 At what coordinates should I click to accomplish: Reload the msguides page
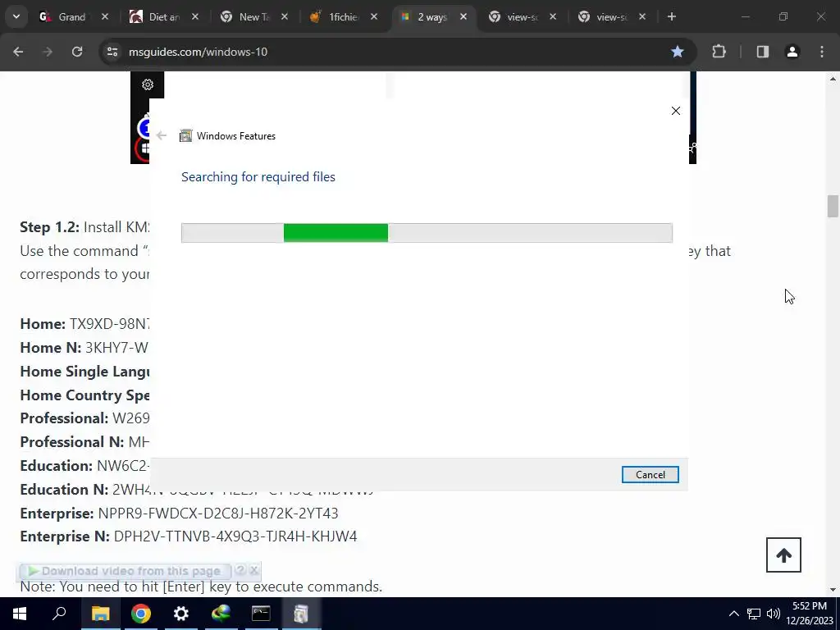coord(77,52)
